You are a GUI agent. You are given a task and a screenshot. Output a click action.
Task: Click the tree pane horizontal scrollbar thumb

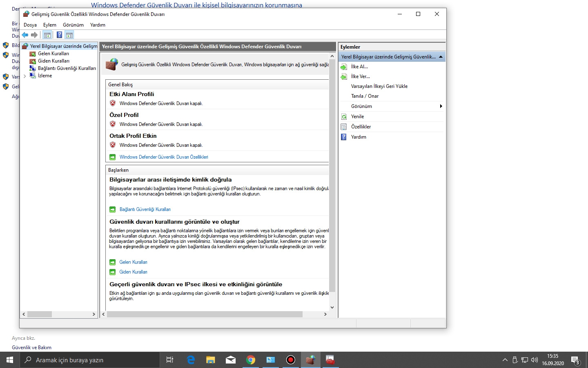[x=39, y=314]
